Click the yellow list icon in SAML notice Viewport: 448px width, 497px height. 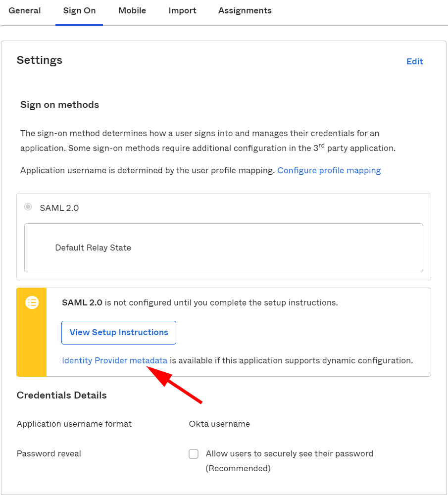[x=32, y=302]
